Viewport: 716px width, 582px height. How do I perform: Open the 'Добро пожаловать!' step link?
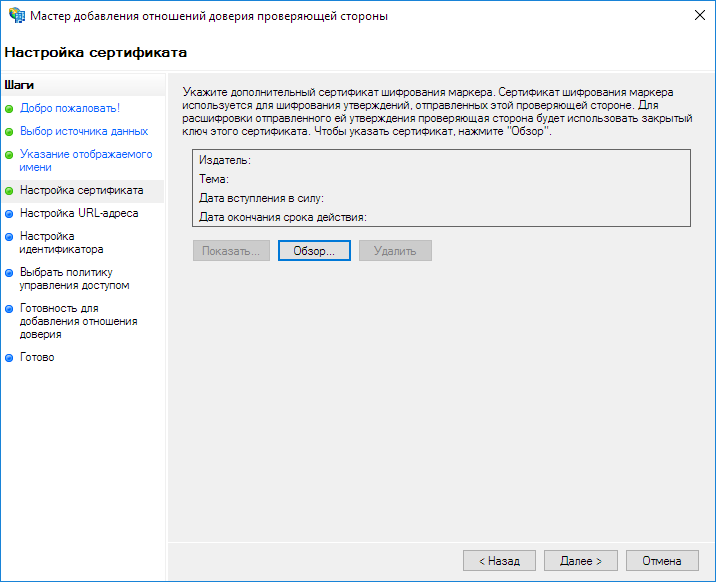coord(70,108)
